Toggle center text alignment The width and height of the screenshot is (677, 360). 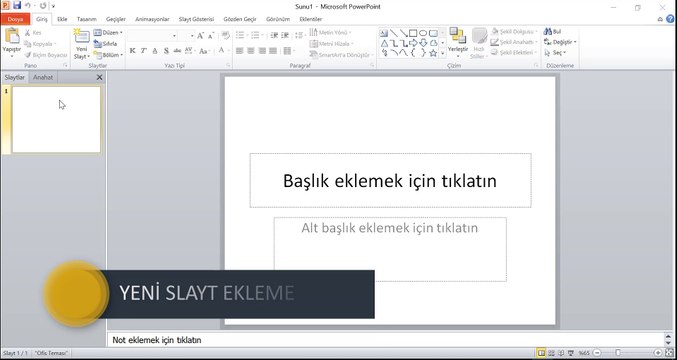click(251, 51)
